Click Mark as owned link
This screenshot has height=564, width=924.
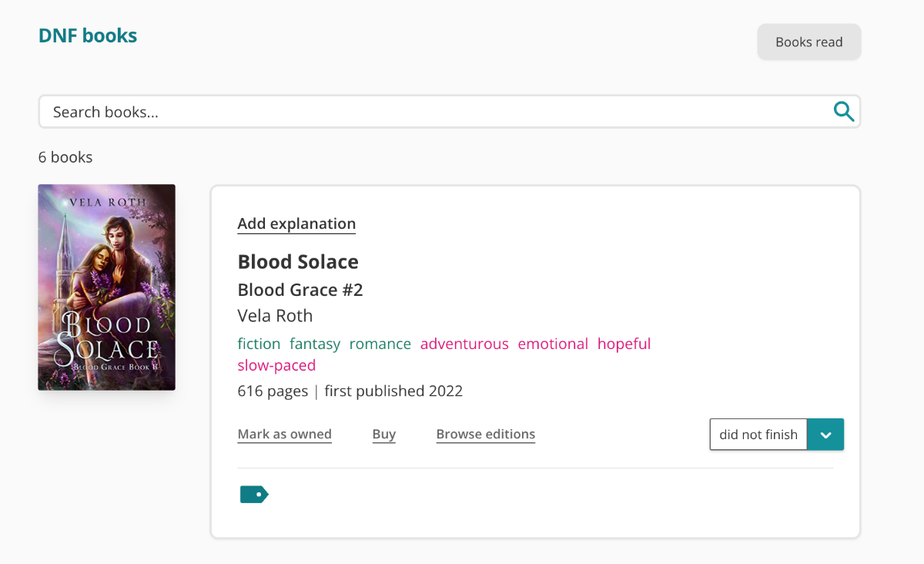pos(285,435)
